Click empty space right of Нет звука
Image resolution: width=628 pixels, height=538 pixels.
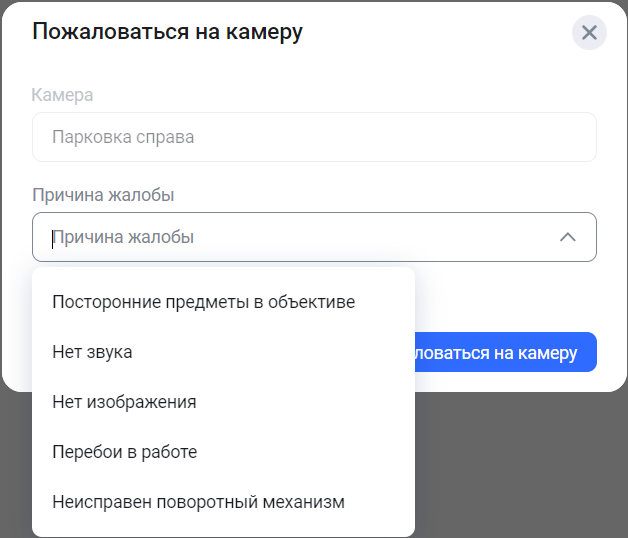point(280,352)
